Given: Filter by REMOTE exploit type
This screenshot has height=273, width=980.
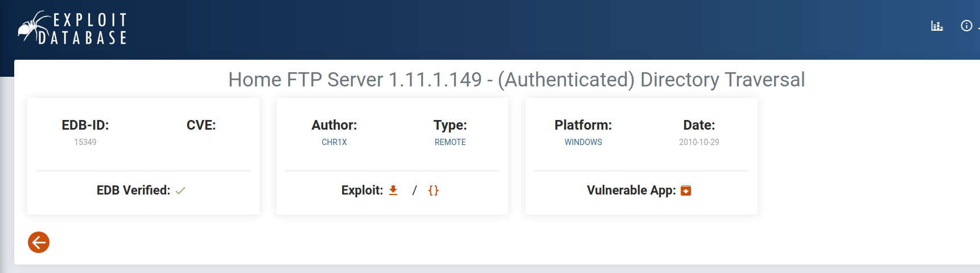Looking at the screenshot, I should (450, 142).
